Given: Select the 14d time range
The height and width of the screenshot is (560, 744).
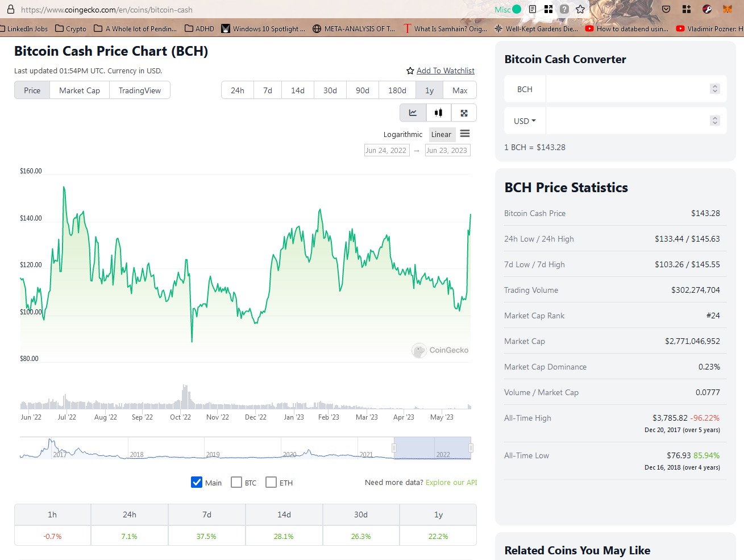Looking at the screenshot, I should point(298,90).
